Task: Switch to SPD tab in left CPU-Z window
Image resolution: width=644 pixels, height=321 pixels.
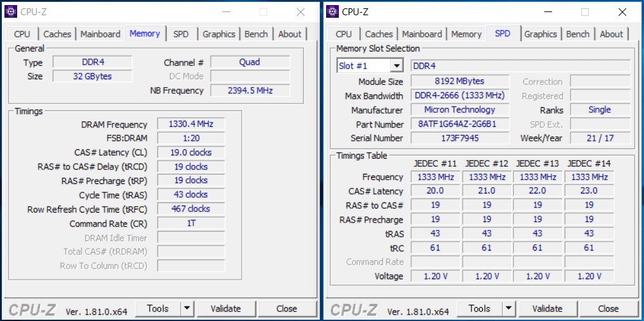Action: [x=181, y=34]
